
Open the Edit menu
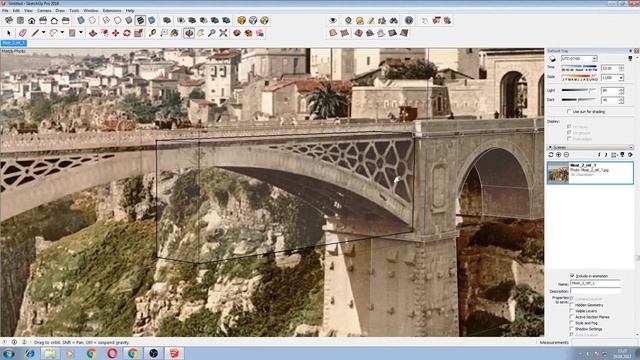tap(16, 11)
